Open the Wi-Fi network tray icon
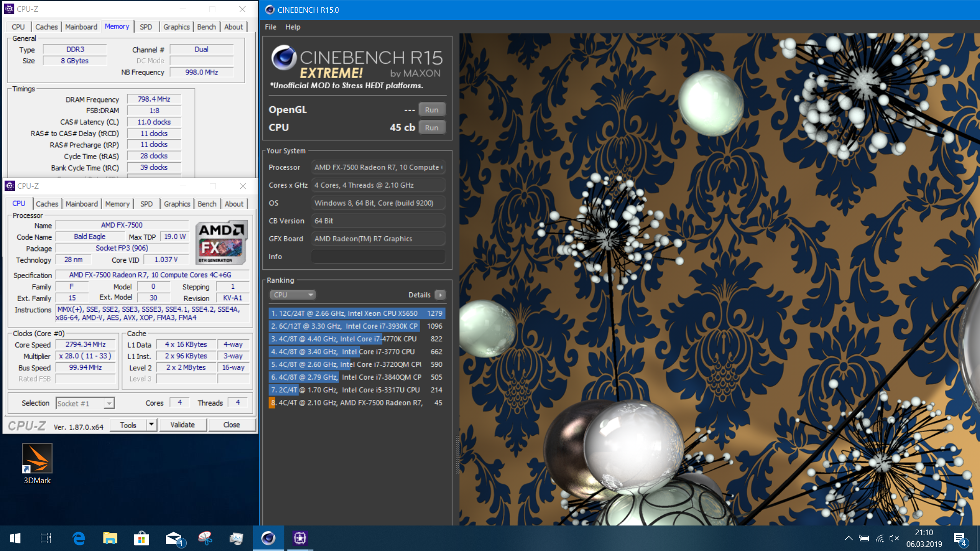 pyautogui.click(x=879, y=538)
